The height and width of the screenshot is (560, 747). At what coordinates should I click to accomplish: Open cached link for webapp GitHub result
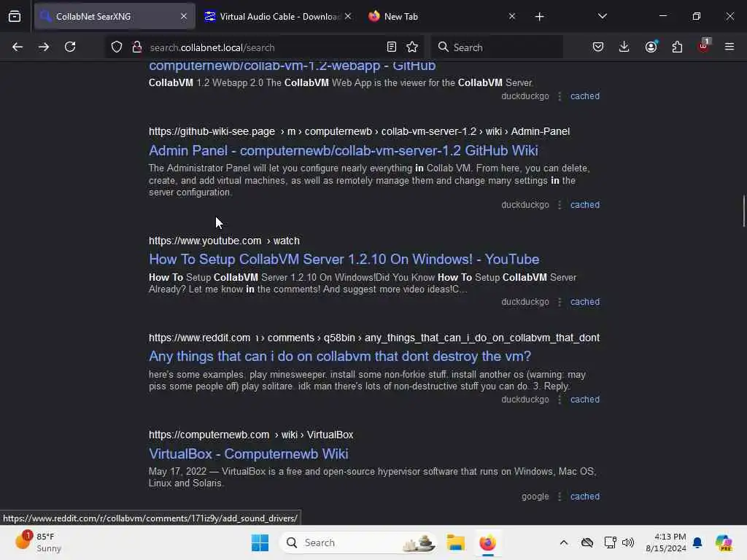(585, 96)
